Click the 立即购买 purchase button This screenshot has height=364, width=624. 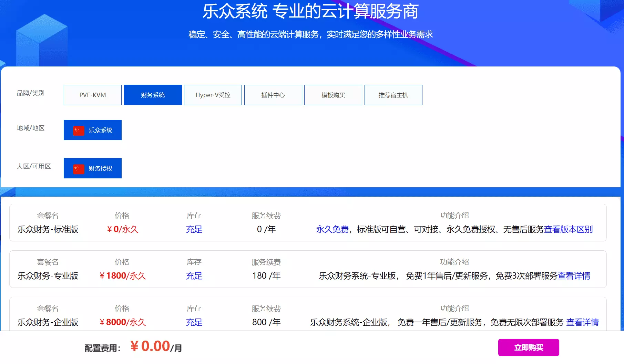pyautogui.click(x=529, y=347)
